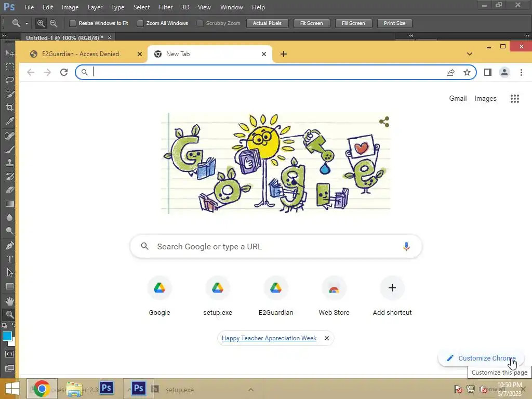
Task: Open the Zoom tool preset picker arrow
Action: (26, 23)
